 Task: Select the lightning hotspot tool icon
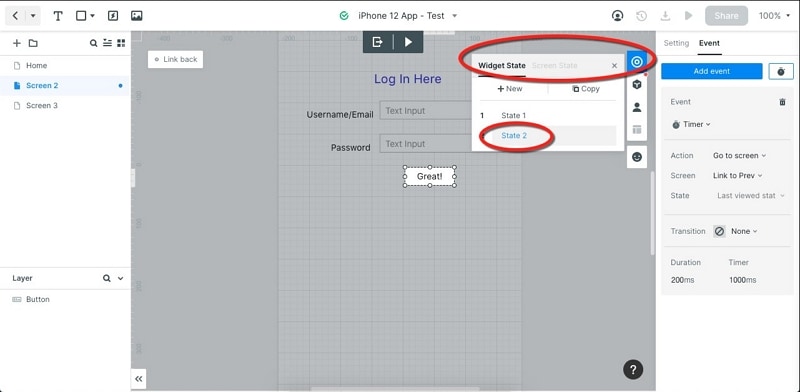pos(113,16)
